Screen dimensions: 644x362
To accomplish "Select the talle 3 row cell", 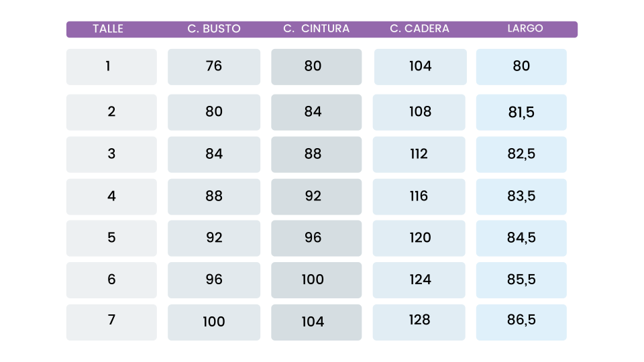I will pos(111,154).
